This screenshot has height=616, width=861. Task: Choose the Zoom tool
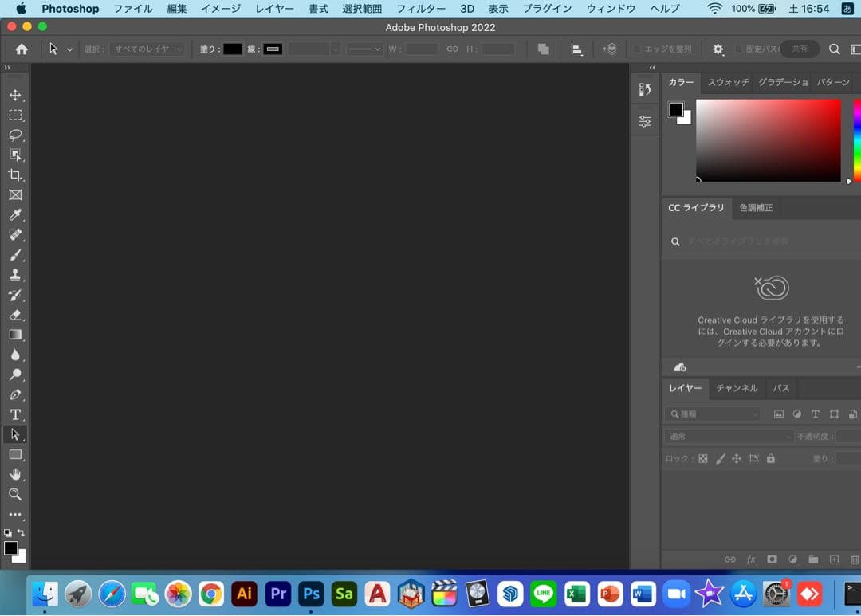(x=15, y=495)
